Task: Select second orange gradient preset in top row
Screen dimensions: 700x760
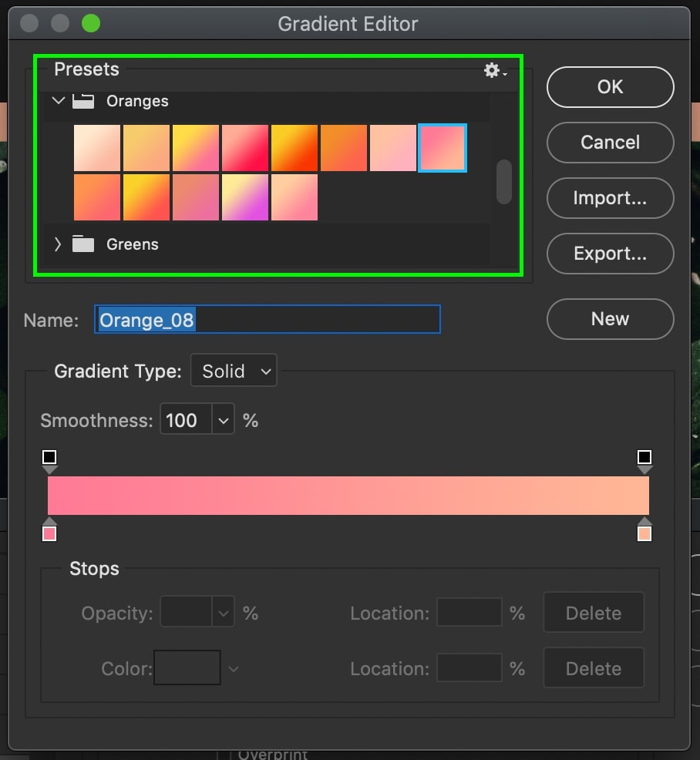Action: [146, 148]
